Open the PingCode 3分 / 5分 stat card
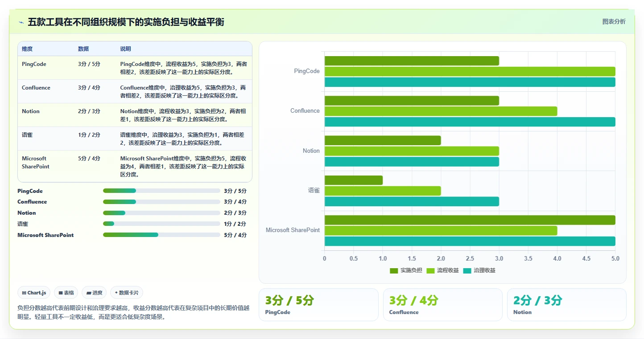 pos(318,305)
